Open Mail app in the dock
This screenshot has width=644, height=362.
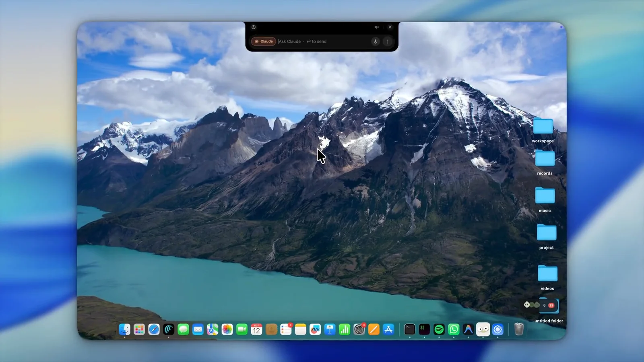click(x=198, y=329)
